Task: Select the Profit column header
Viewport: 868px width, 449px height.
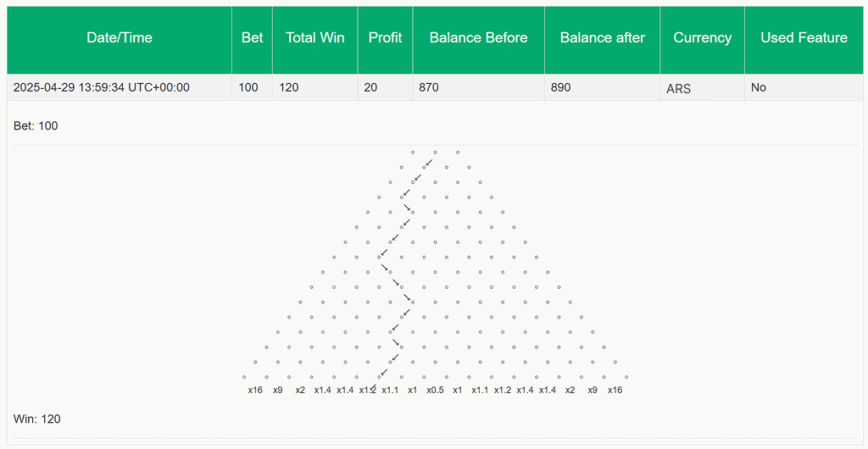Action: tap(385, 38)
